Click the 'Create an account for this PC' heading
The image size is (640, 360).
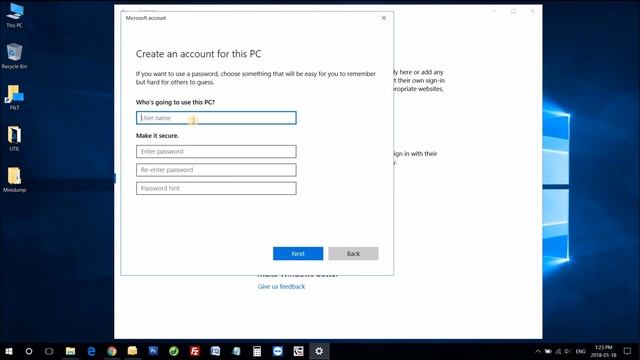(x=198, y=54)
